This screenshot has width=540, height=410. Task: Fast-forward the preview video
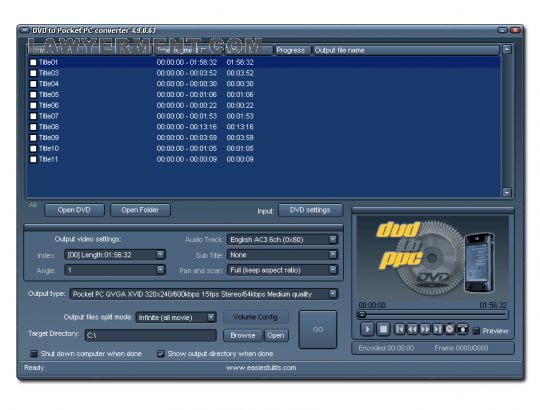[425, 329]
